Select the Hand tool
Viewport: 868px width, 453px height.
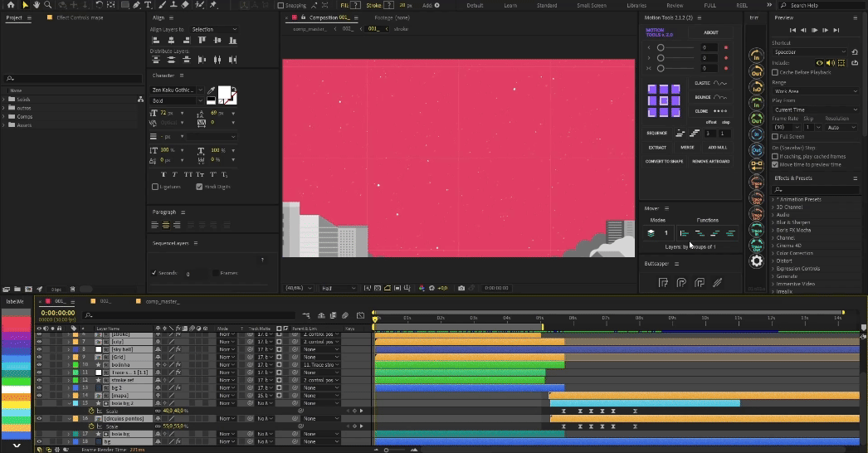pos(37,5)
